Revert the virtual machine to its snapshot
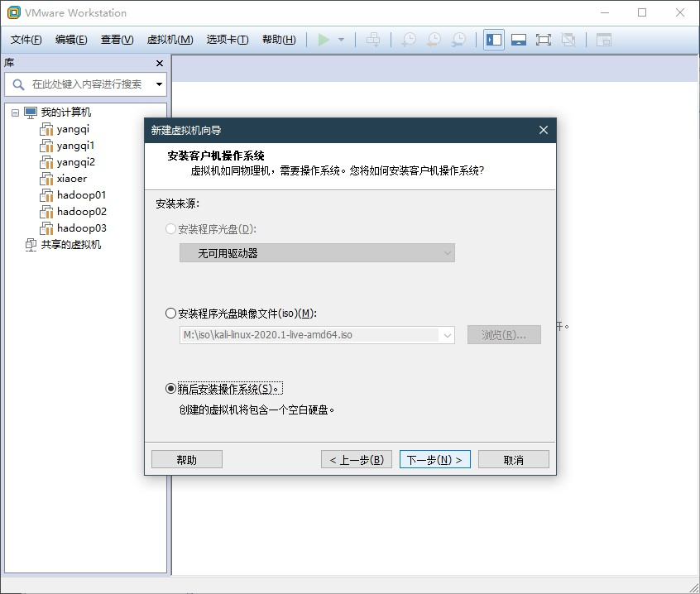 click(432, 39)
